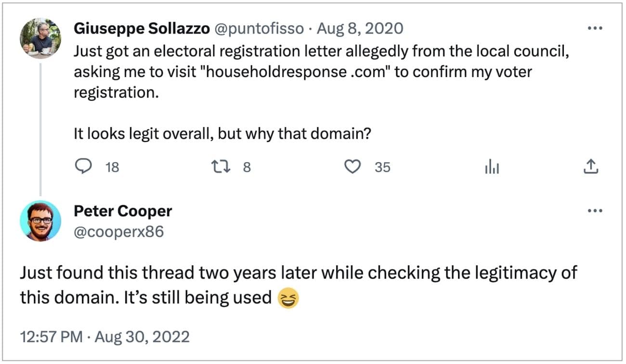This screenshot has height=364, width=626.
Task: Click the 8 retweets count
Action: 247,167
